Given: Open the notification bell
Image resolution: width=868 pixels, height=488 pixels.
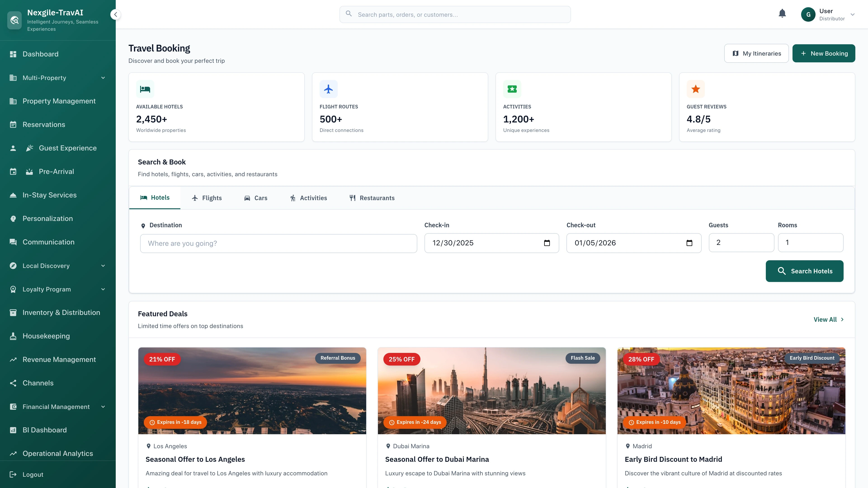Looking at the screenshot, I should click(782, 14).
